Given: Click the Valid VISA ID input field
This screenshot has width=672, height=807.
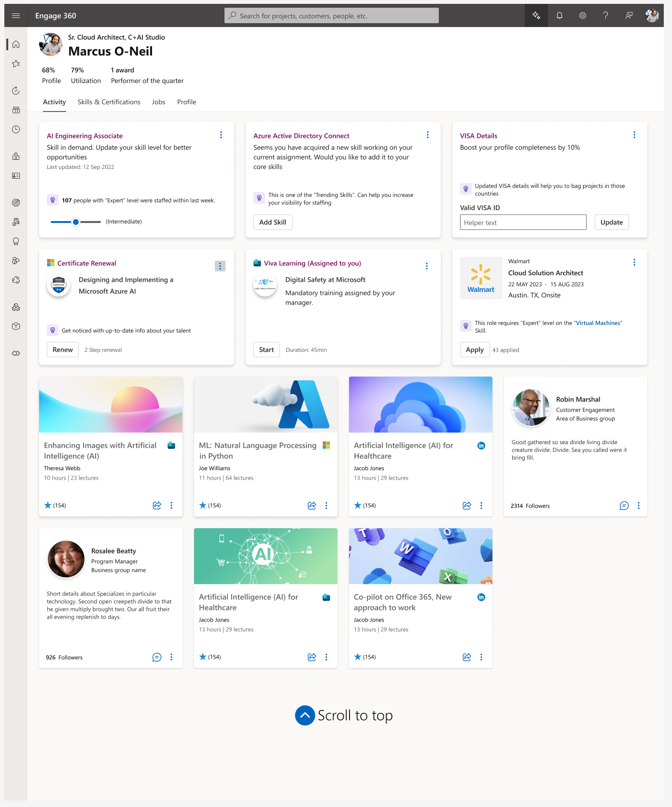Looking at the screenshot, I should 523,223.
